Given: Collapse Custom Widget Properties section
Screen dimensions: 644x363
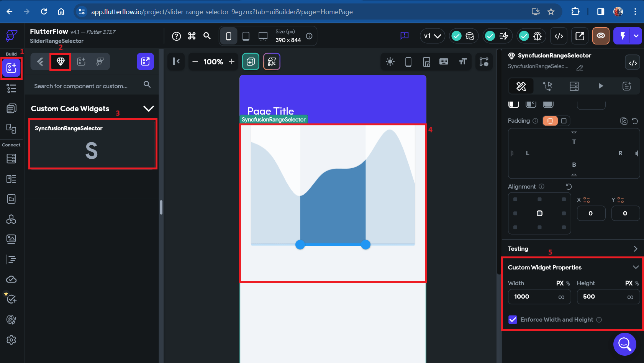Looking at the screenshot, I should pos(636,267).
